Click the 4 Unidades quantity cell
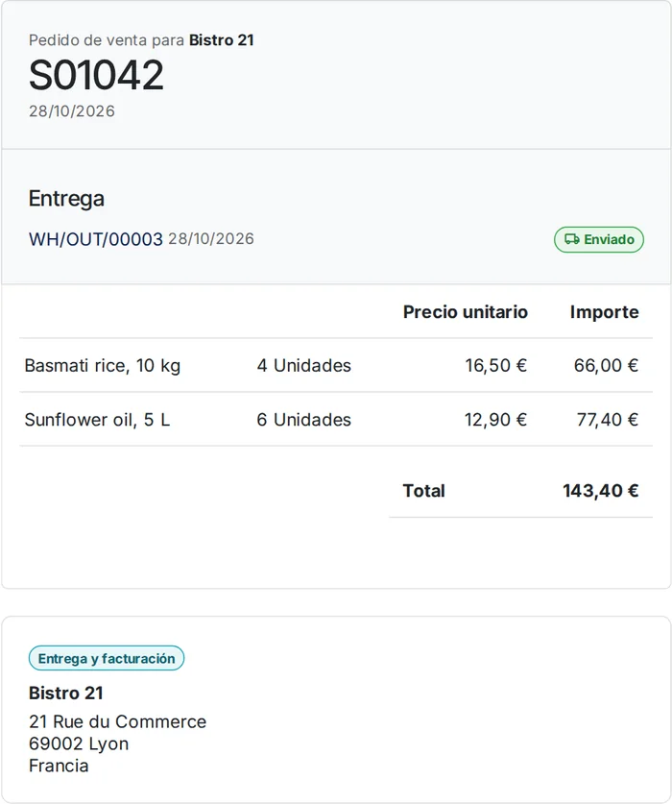The height and width of the screenshot is (804, 672). [304, 366]
